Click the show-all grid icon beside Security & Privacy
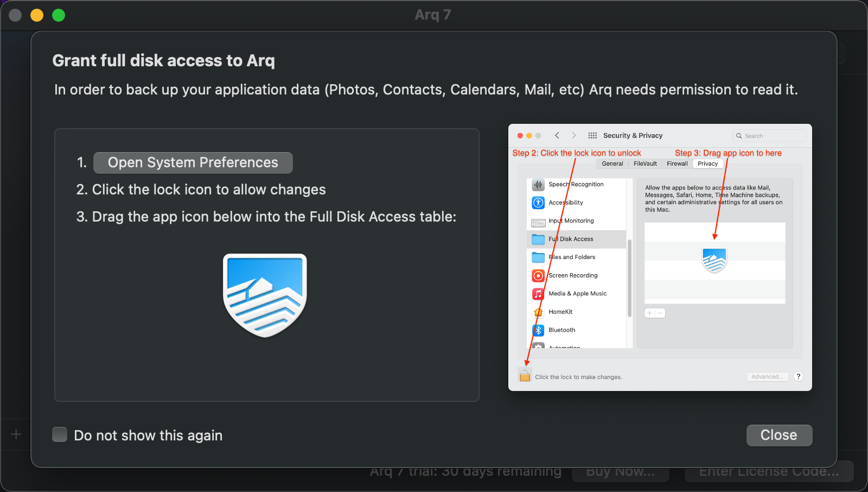Viewport: 868px width, 492px height. click(x=592, y=136)
